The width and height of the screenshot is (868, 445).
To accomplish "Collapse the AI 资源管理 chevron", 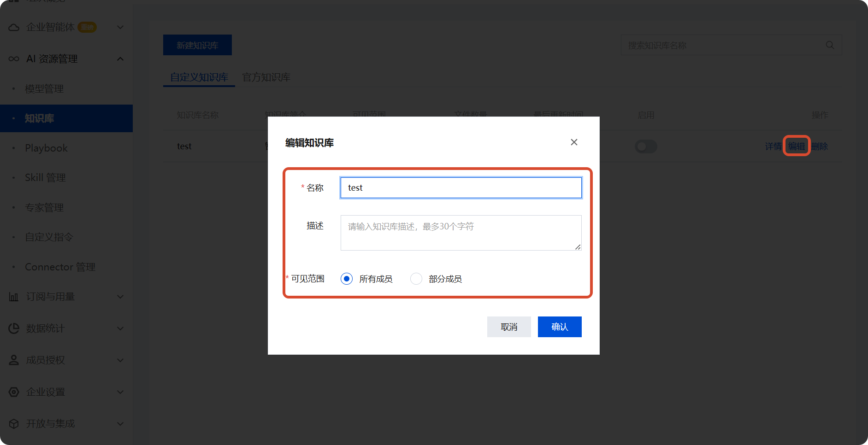I will coord(120,59).
